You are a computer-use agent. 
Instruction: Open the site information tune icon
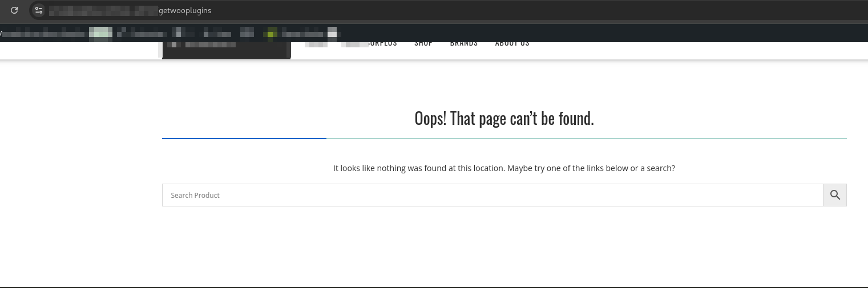tap(39, 10)
